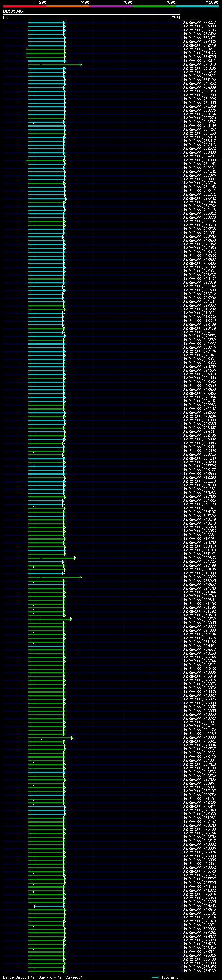Viewport: 222px width, 980px height.
Task: Open hit UniRef100_Q9STB6
Action: coord(199,30)
